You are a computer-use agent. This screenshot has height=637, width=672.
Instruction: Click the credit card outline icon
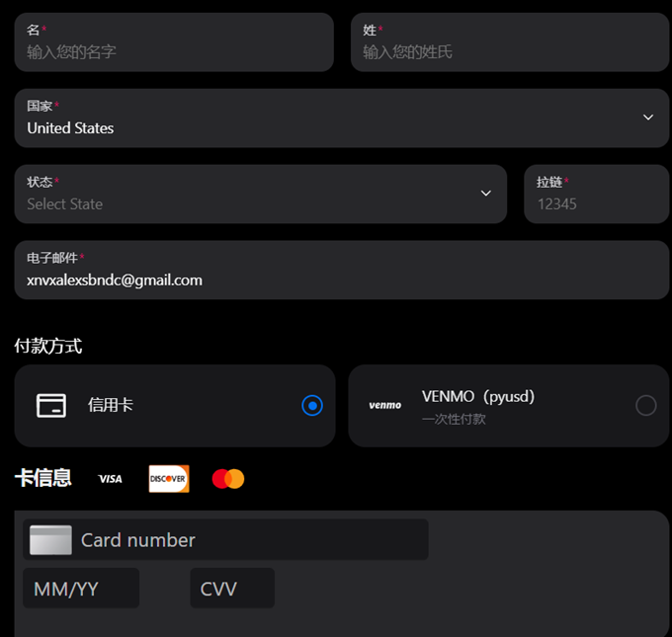click(x=51, y=405)
